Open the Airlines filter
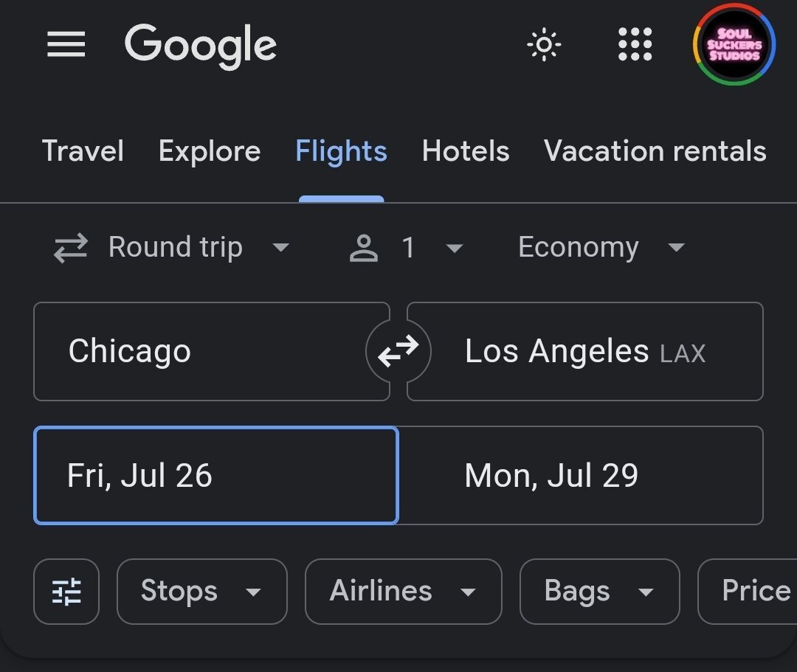 [403, 592]
